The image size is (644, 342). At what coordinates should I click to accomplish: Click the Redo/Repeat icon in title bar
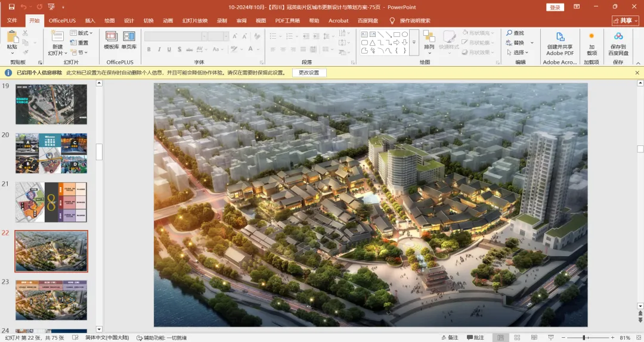coord(39,7)
